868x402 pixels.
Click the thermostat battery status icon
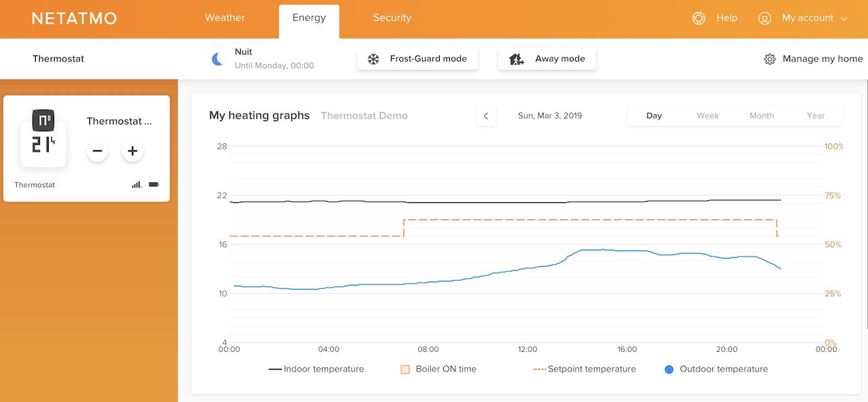(154, 184)
